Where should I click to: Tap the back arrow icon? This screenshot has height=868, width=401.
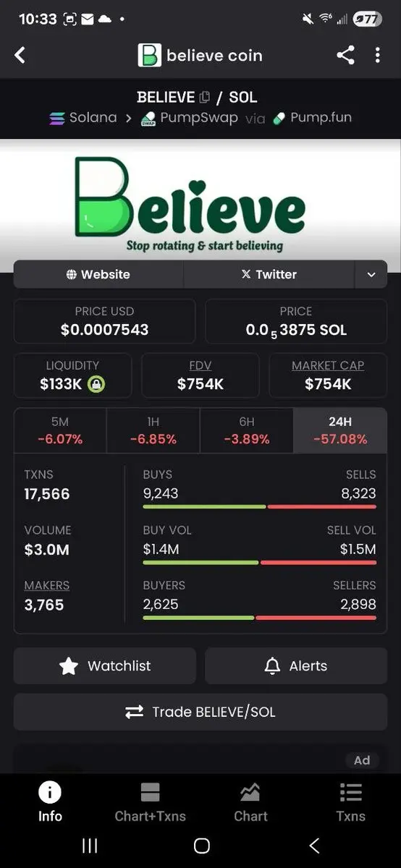click(x=20, y=55)
